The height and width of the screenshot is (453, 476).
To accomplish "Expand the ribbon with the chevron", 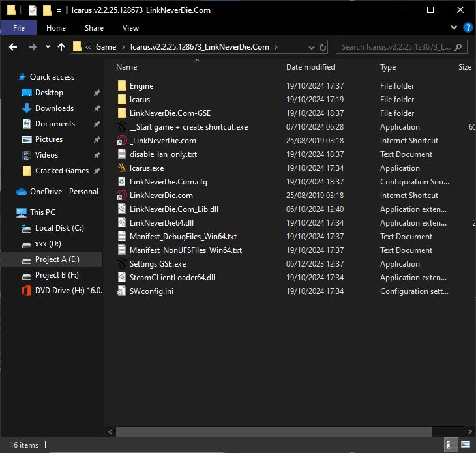I will [455, 28].
